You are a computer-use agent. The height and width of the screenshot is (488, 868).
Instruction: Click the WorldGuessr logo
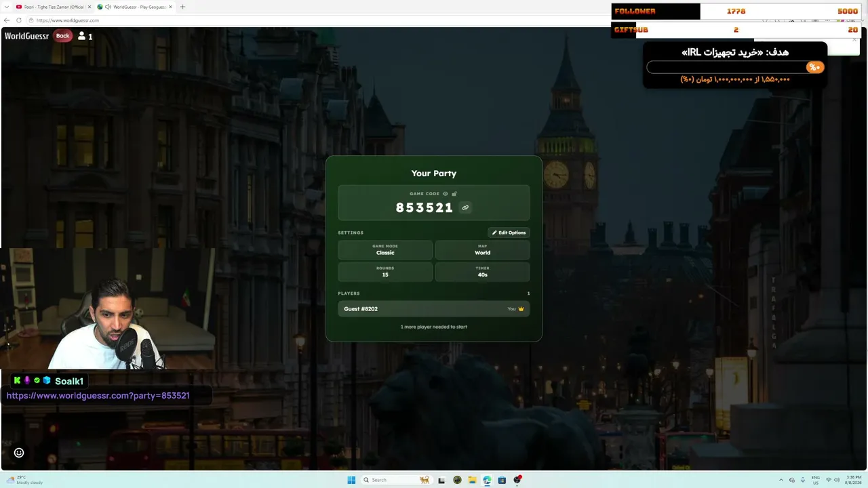pyautogui.click(x=26, y=36)
